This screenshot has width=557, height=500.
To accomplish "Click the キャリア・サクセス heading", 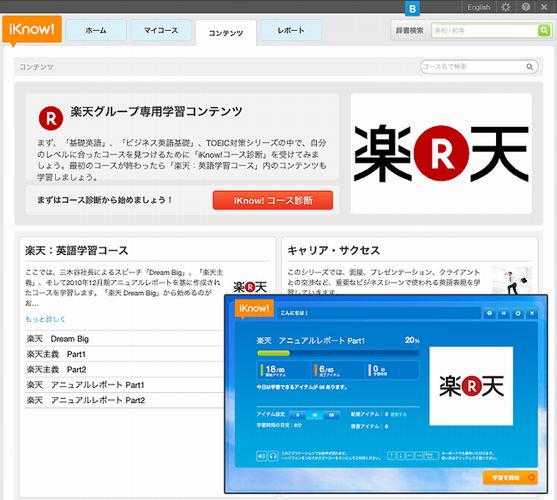I will (x=334, y=250).
